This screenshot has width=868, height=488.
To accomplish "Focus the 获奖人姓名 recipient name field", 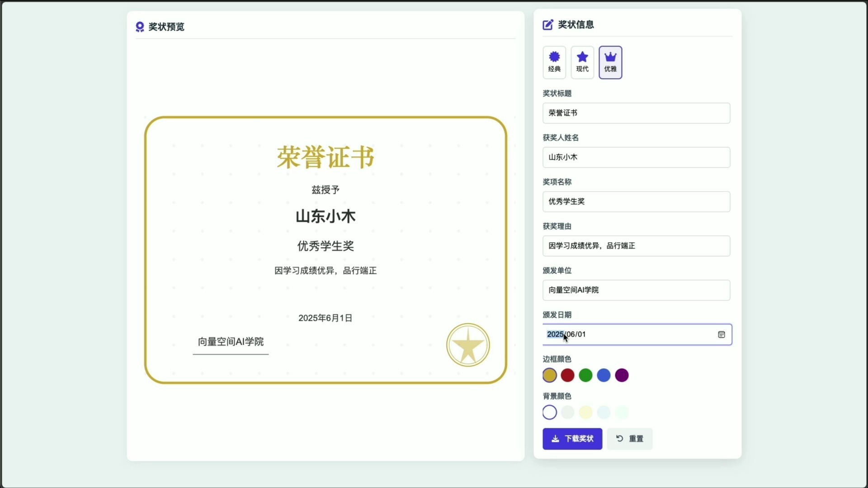I will click(636, 157).
